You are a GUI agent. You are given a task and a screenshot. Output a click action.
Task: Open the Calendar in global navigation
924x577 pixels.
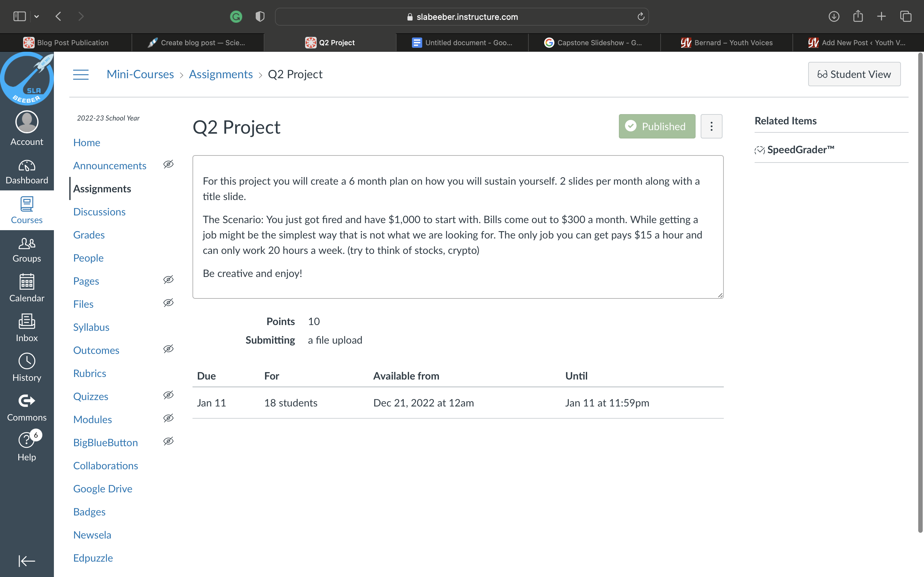pos(27,288)
